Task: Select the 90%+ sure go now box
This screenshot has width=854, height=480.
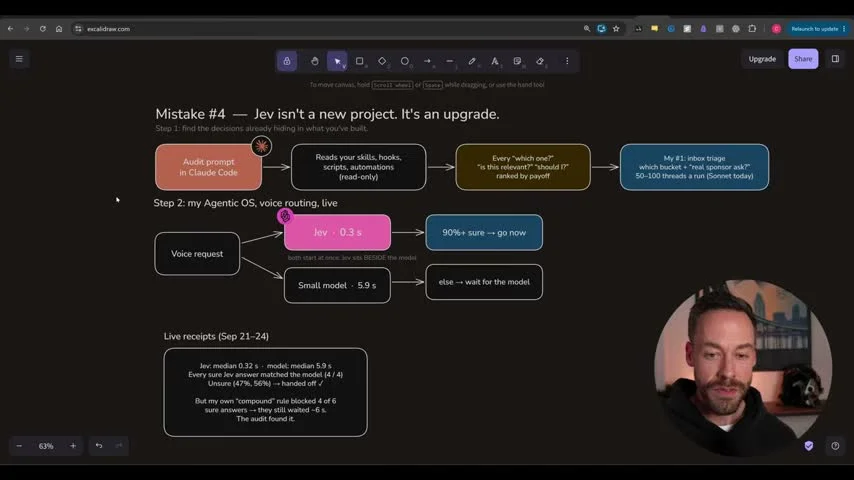Action: pyautogui.click(x=484, y=233)
